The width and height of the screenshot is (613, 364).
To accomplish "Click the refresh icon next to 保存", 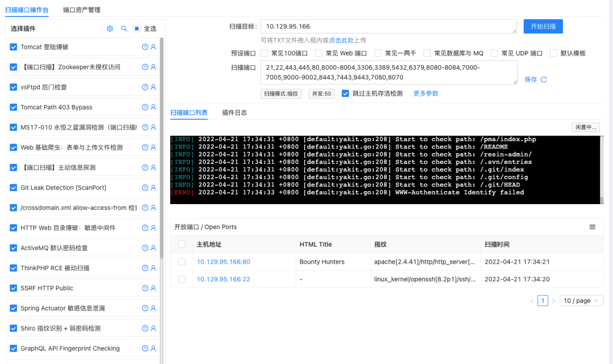I will point(544,79).
